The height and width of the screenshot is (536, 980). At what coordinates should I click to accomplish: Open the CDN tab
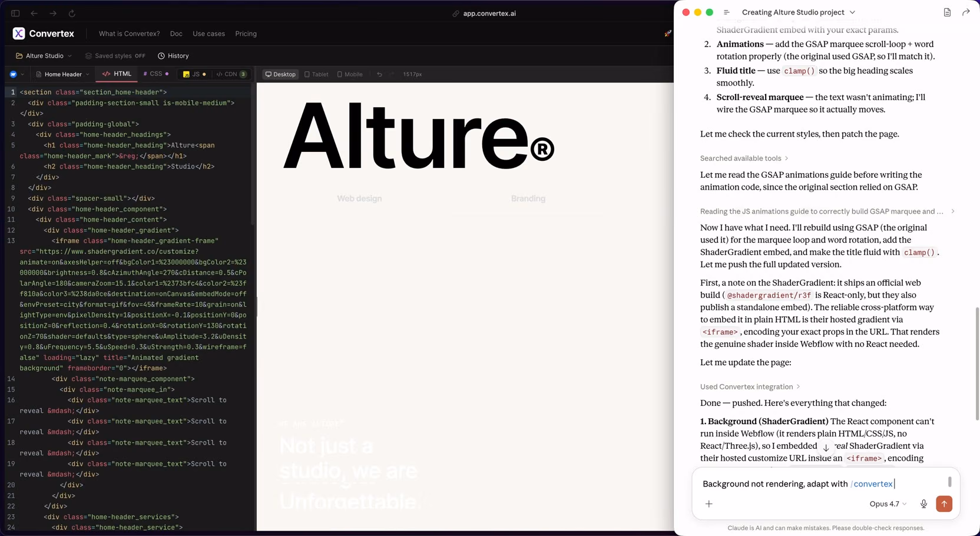(x=231, y=74)
